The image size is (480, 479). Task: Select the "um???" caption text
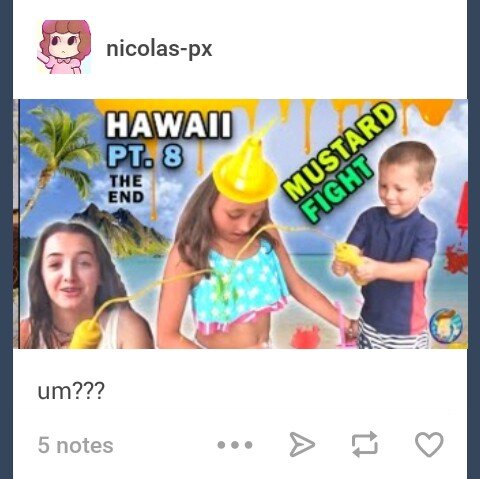[x=71, y=391]
